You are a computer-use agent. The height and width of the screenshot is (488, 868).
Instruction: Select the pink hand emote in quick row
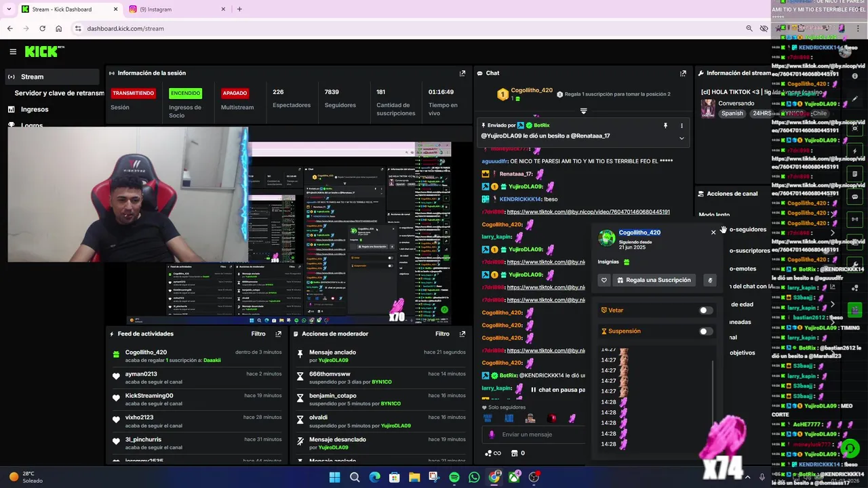pos(572,418)
